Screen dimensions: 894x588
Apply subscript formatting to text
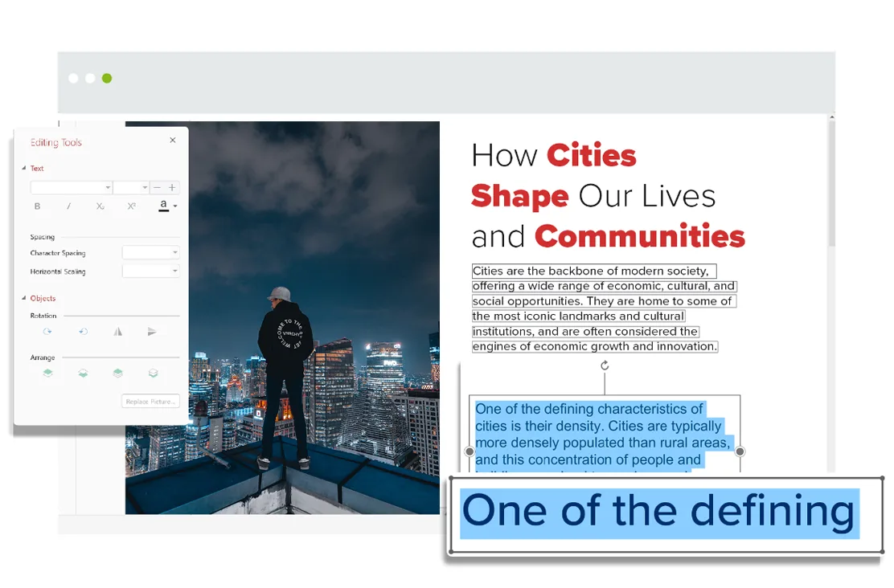tap(100, 206)
